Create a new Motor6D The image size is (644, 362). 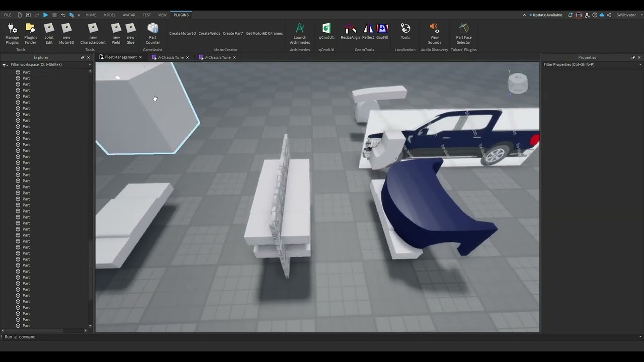66,33
